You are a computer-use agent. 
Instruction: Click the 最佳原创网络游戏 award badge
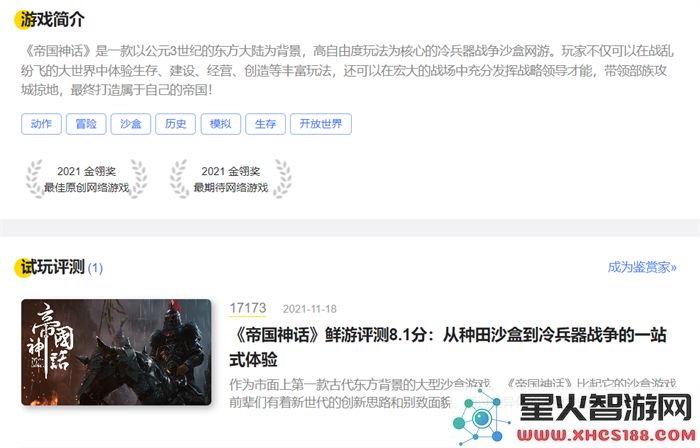86,179
